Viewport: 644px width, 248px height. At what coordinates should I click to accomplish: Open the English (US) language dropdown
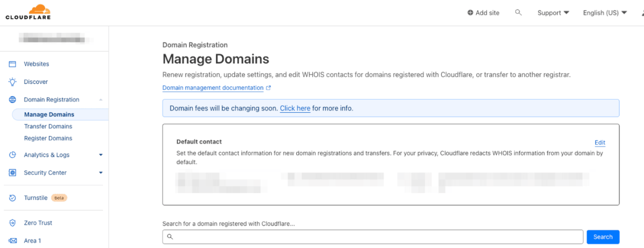click(x=605, y=13)
